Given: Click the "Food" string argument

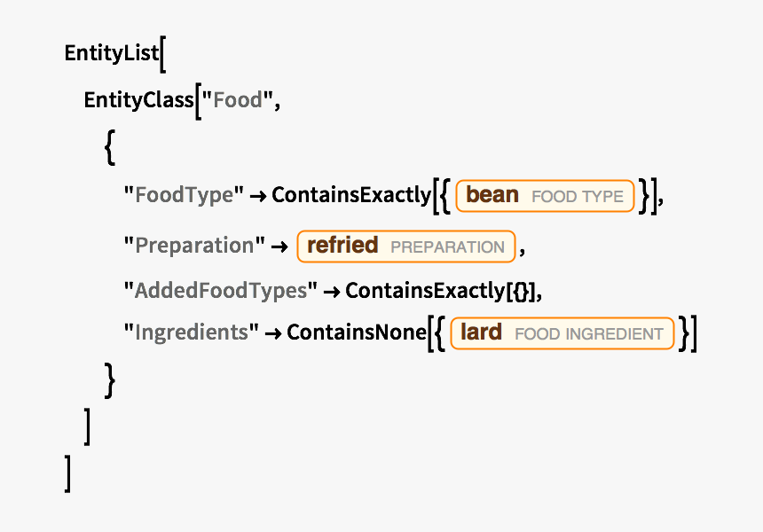Looking at the screenshot, I should [238, 100].
